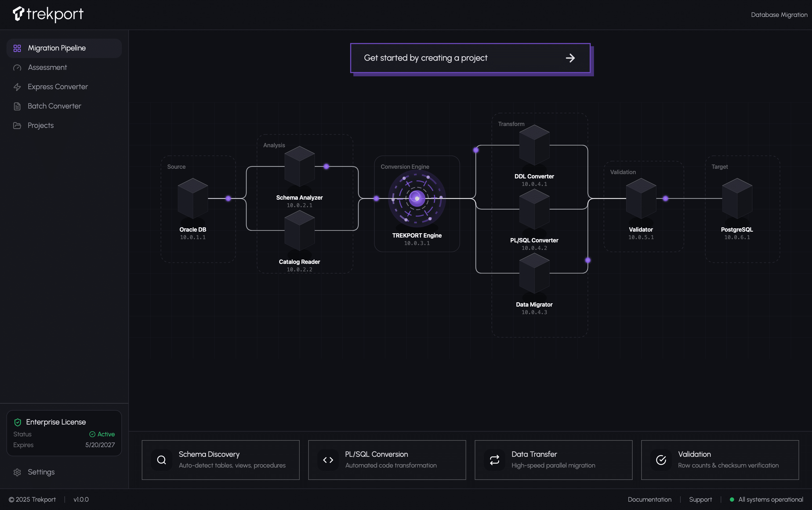The image size is (812, 510).
Task: Click the Transform group label
Action: (511, 124)
